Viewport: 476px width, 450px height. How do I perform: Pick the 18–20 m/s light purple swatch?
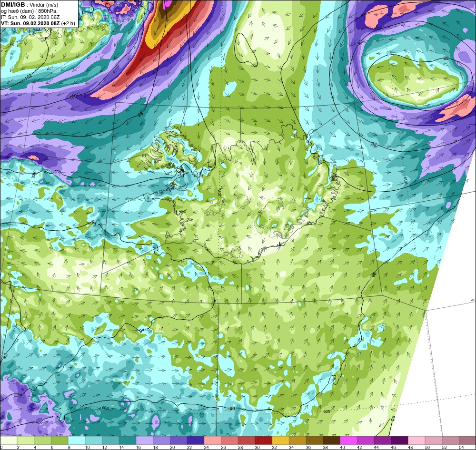[x=161, y=441]
